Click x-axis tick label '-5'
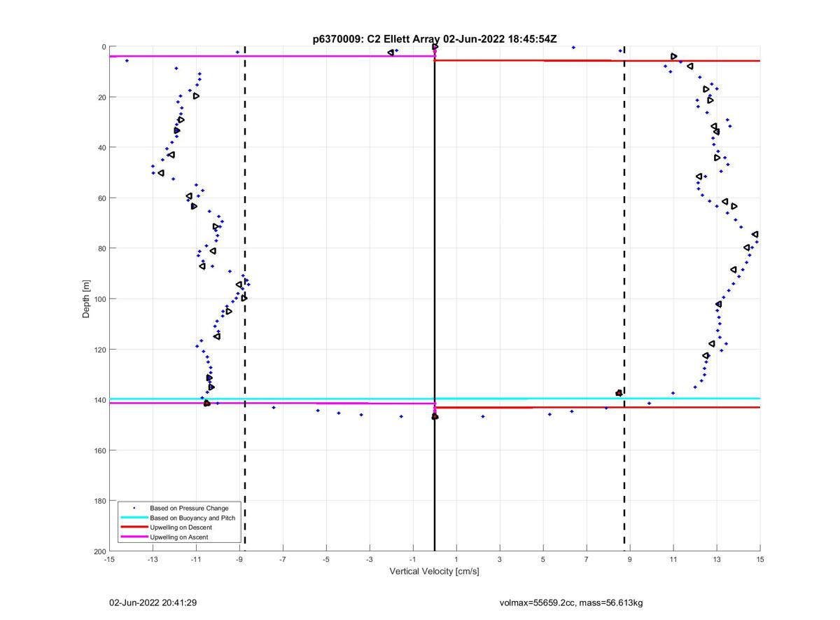Viewport: 840px width, 620px height. point(326,559)
